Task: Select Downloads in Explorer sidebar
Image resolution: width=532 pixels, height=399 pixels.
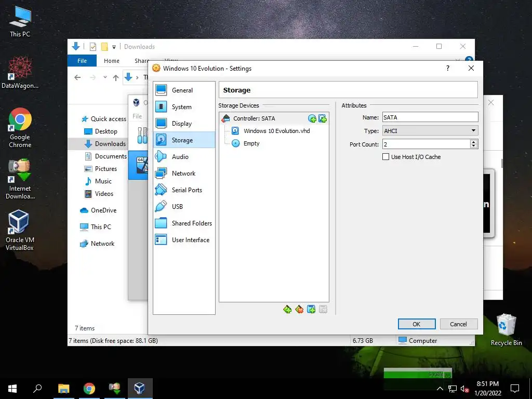Action: [x=105, y=144]
